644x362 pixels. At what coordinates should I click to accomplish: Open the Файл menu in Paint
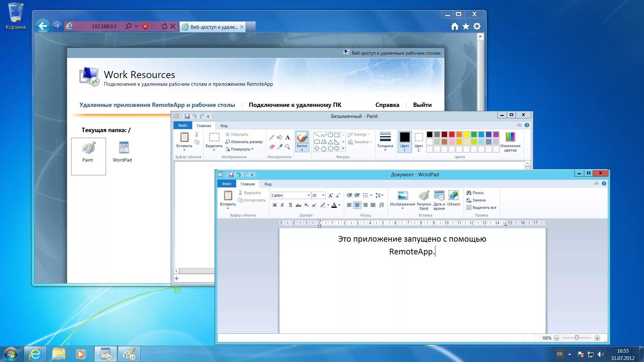(182, 125)
